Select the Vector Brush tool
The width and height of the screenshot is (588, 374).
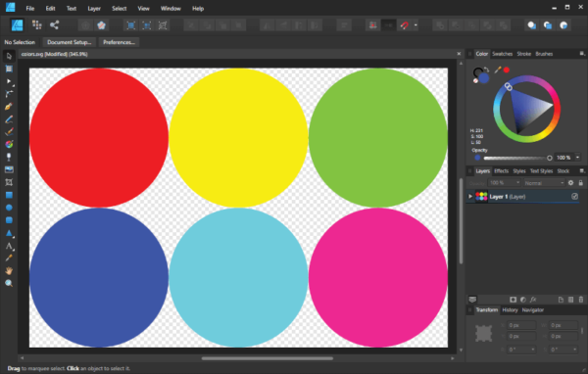pyautogui.click(x=9, y=132)
